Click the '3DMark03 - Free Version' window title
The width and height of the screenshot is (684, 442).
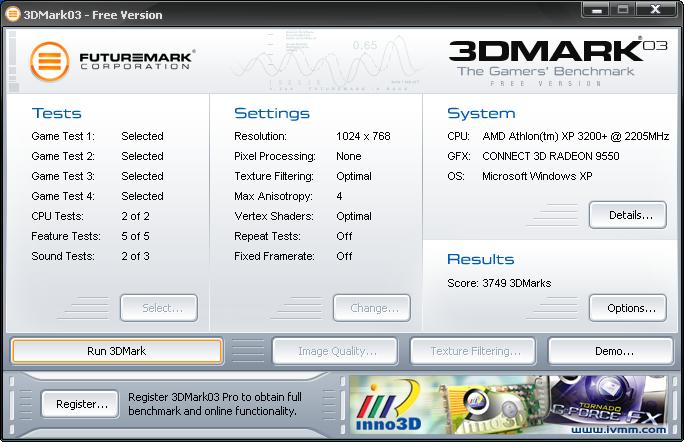tap(93, 15)
